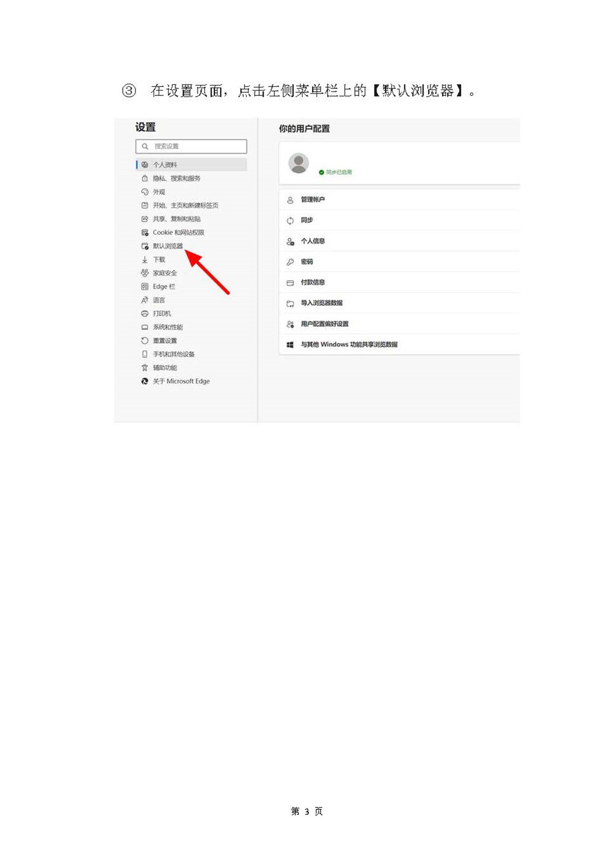Screen dimensions: 614x868
Task: Click the Downloads arrow icon
Action: 145,260
